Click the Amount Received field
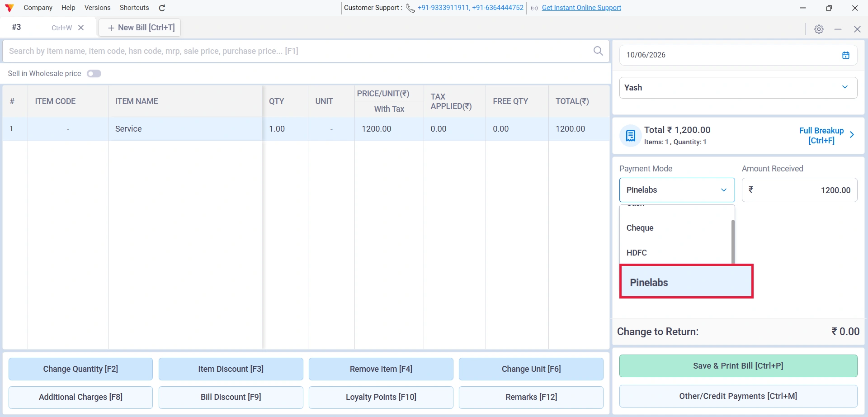The image size is (868, 417). pos(799,190)
